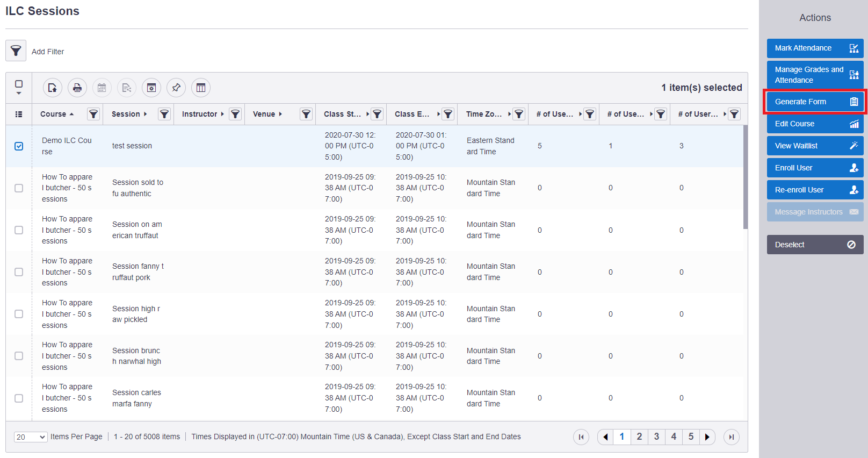Click the Deselect button
The image size is (868, 458).
click(815, 245)
